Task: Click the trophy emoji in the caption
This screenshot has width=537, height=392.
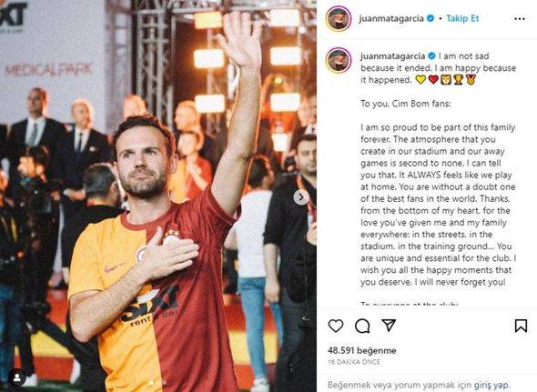Action: (x=458, y=80)
